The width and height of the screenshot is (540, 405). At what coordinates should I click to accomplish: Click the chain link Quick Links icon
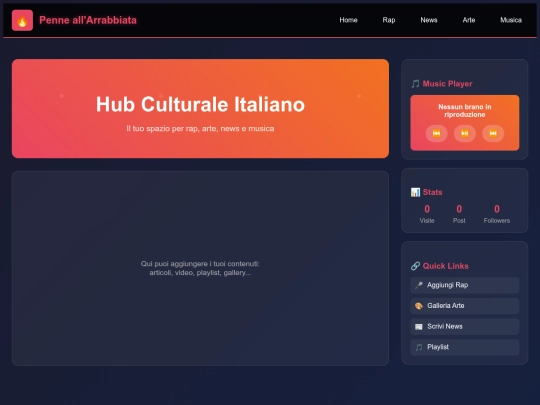pos(415,266)
